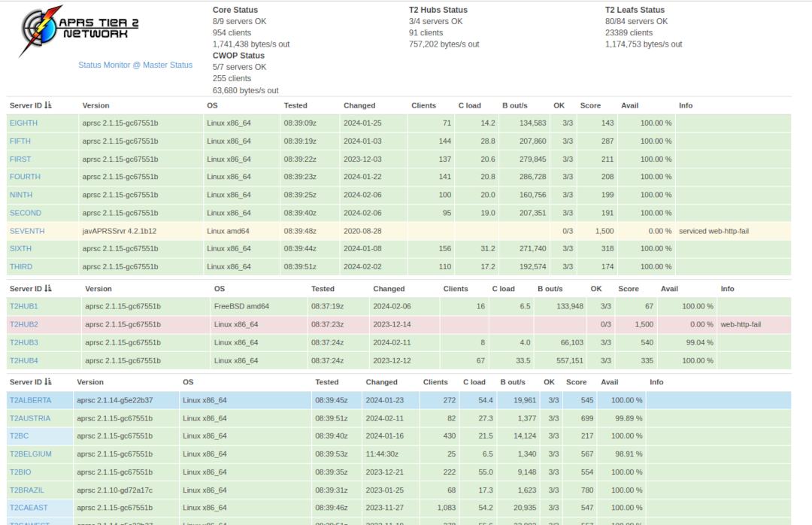812x525 pixels.
Task: Click OS column header in core table
Action: click(212, 105)
